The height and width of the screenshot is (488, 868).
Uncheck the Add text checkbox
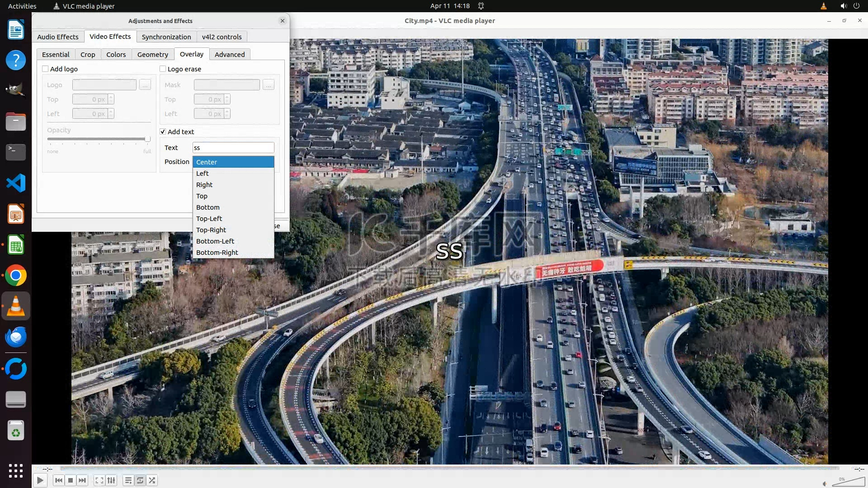click(163, 131)
